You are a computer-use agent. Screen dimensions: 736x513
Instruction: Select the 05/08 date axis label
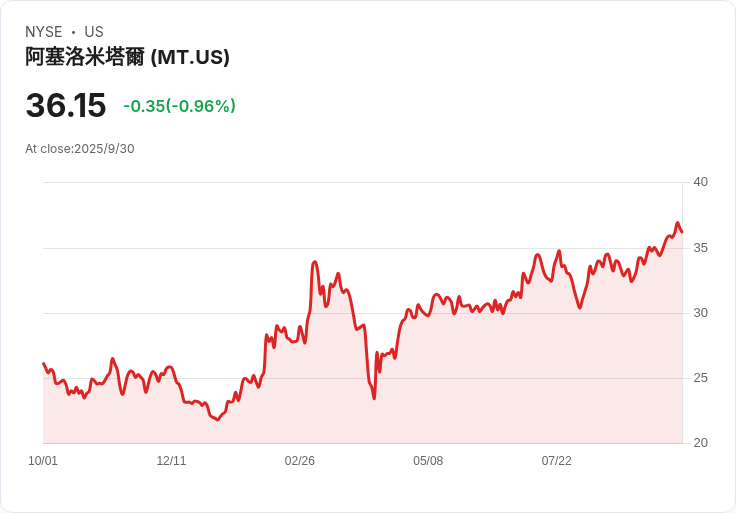point(428,461)
